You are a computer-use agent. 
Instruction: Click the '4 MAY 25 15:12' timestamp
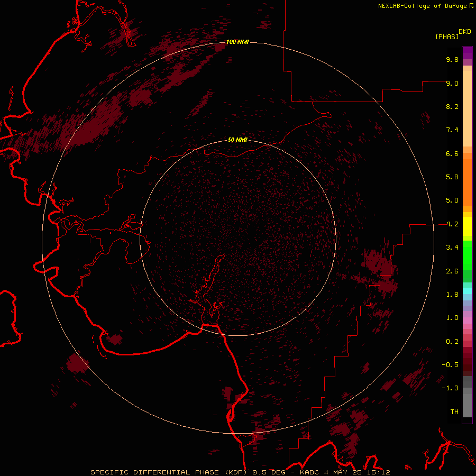tap(357, 472)
